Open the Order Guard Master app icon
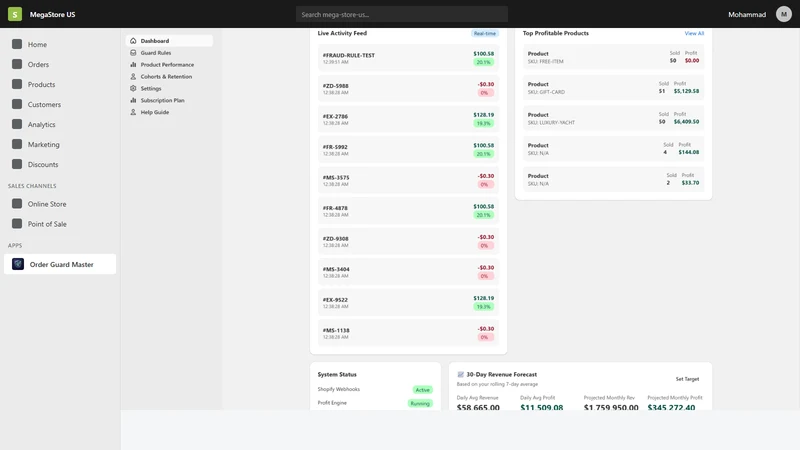800x450 pixels. (18, 264)
